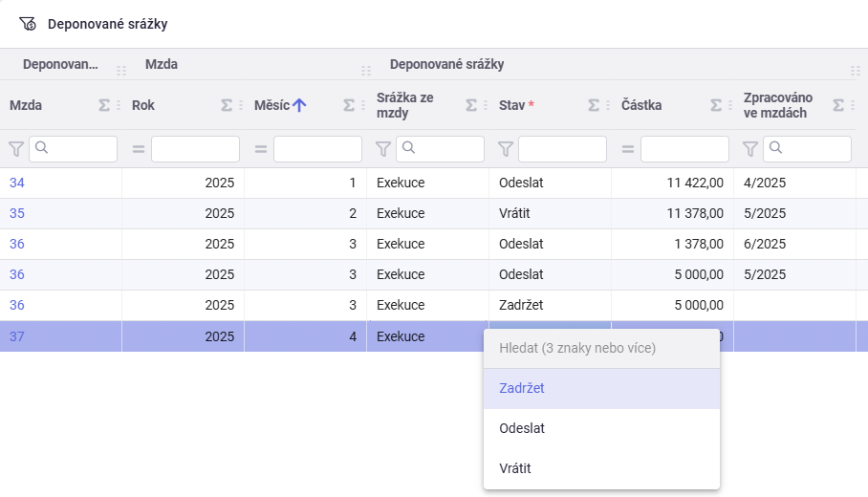Click the filter funnel icon under Mzda
Viewport: 868px width, 497px height.
pos(15,149)
